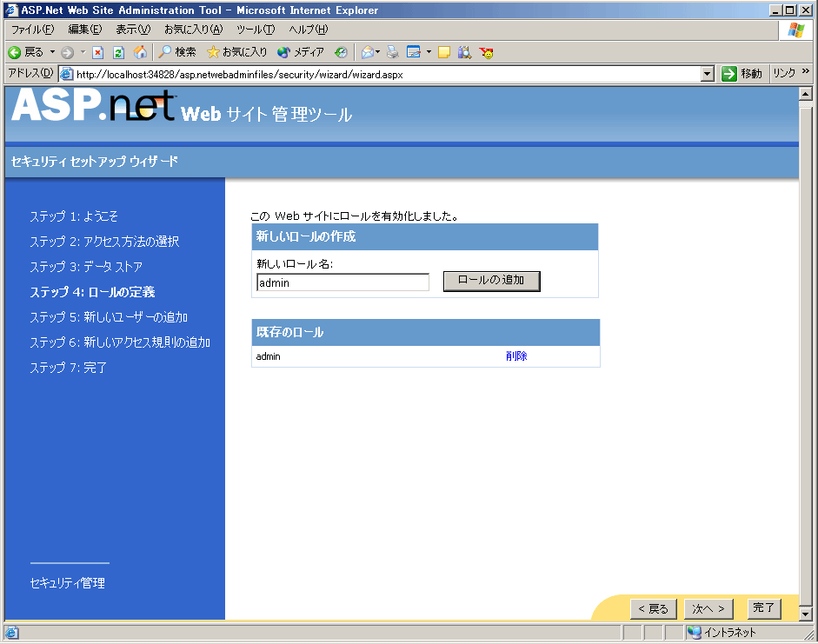Click the address bar URL field

(x=387, y=74)
